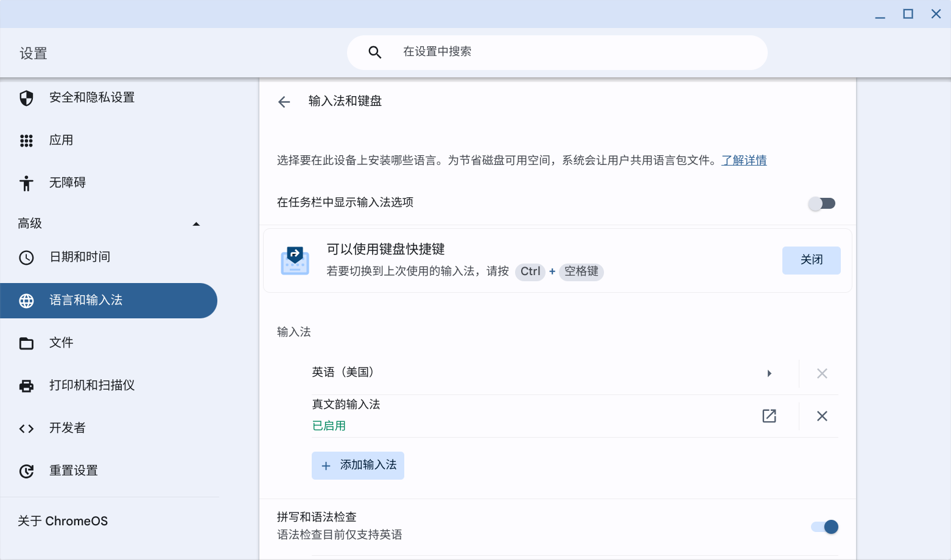
Task: Go to 关于 ChromeOS page
Action: coord(63,521)
